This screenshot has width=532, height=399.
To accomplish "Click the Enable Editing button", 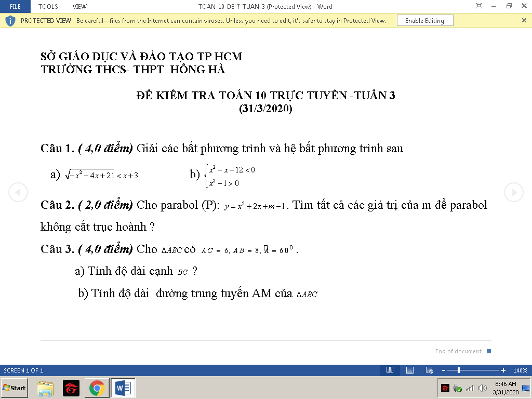I will pyautogui.click(x=425, y=21).
